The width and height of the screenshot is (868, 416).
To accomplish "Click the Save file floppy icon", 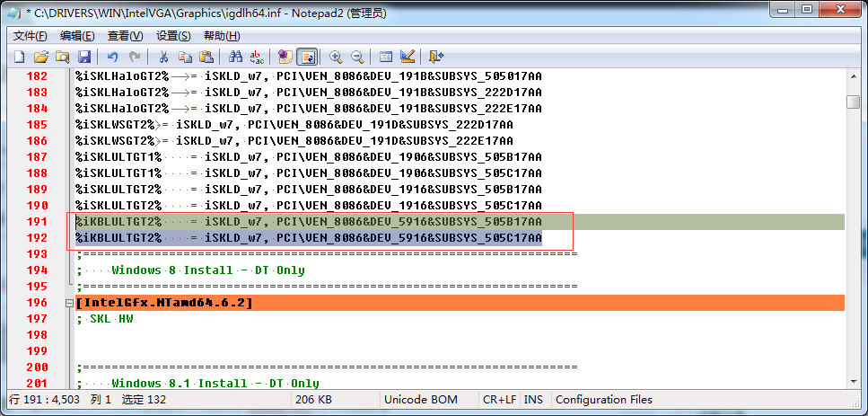I will click(84, 57).
